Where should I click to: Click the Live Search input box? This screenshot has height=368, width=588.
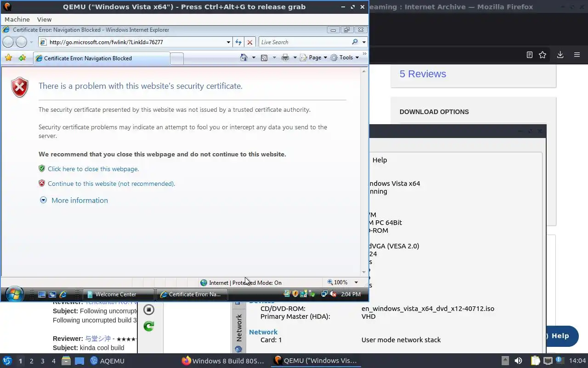click(x=305, y=42)
